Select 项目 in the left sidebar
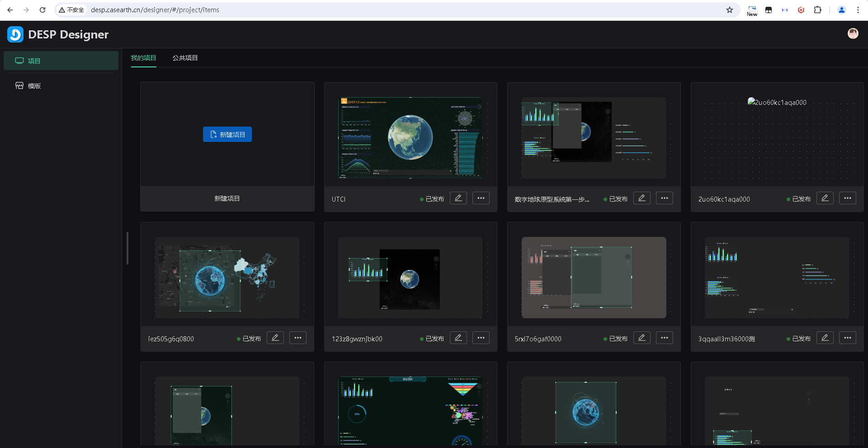This screenshot has width=868, height=448. (34, 61)
